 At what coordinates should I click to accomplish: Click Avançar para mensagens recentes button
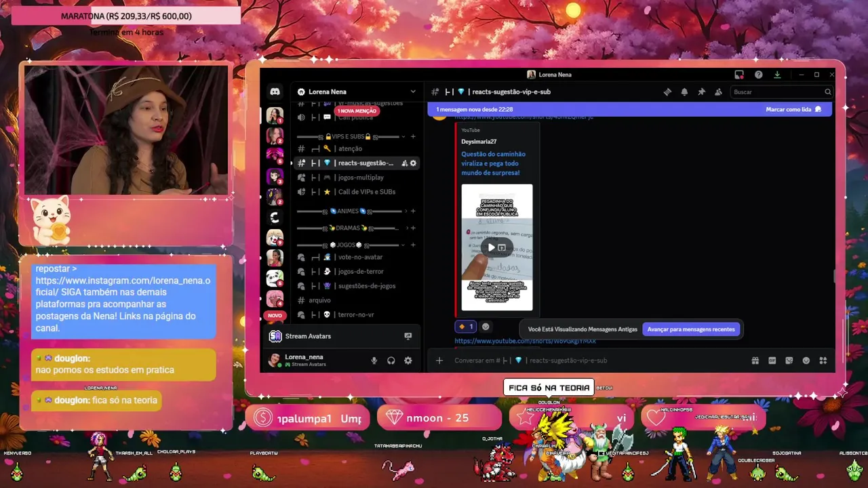691,329
